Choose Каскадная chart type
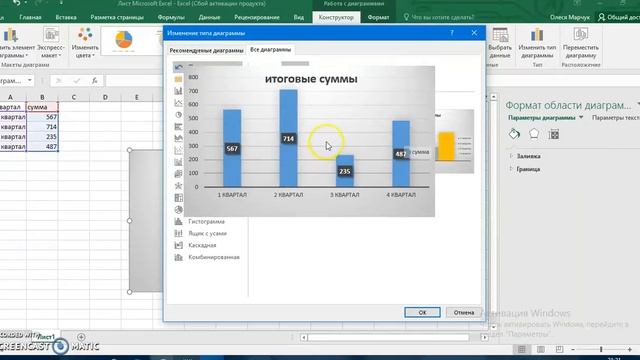Image resolution: width=640 pixels, height=360 pixels. [202, 245]
